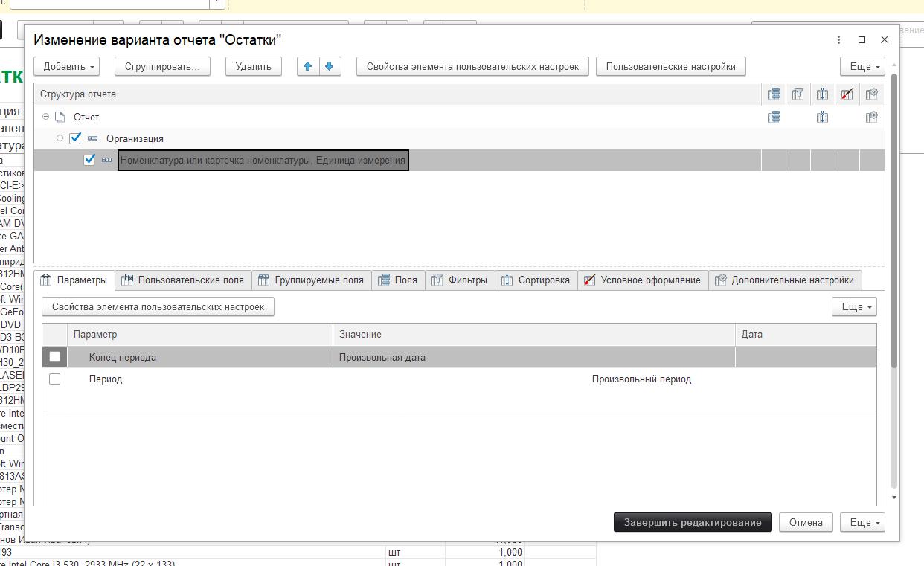Image resolution: width=924 pixels, height=566 pixels.
Task: Click the move down arrow button
Action: (x=330, y=66)
